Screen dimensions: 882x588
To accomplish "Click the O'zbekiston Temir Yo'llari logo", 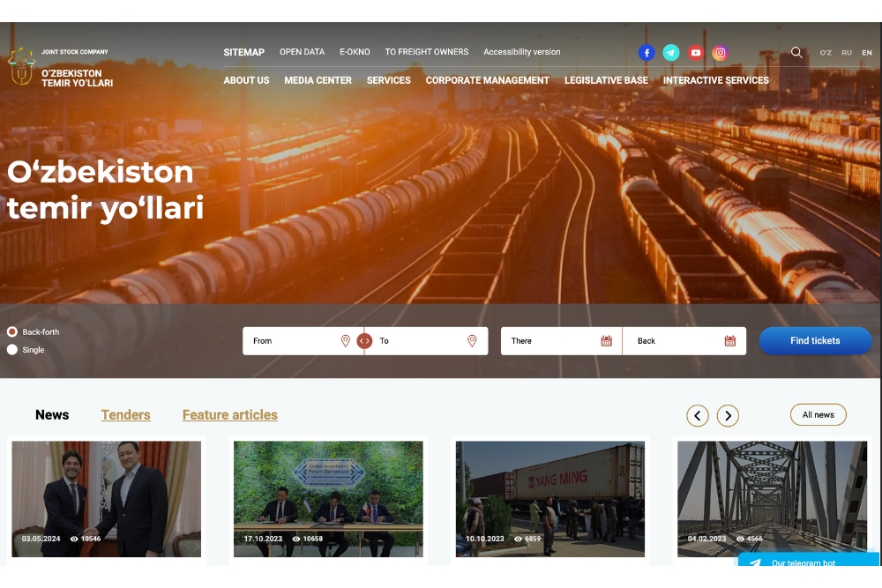I will coord(60,67).
